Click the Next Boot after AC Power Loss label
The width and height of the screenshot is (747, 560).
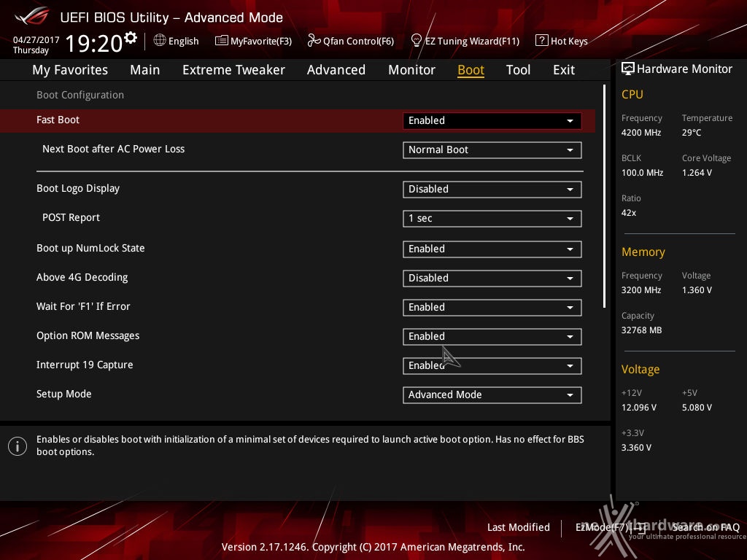[113, 149]
